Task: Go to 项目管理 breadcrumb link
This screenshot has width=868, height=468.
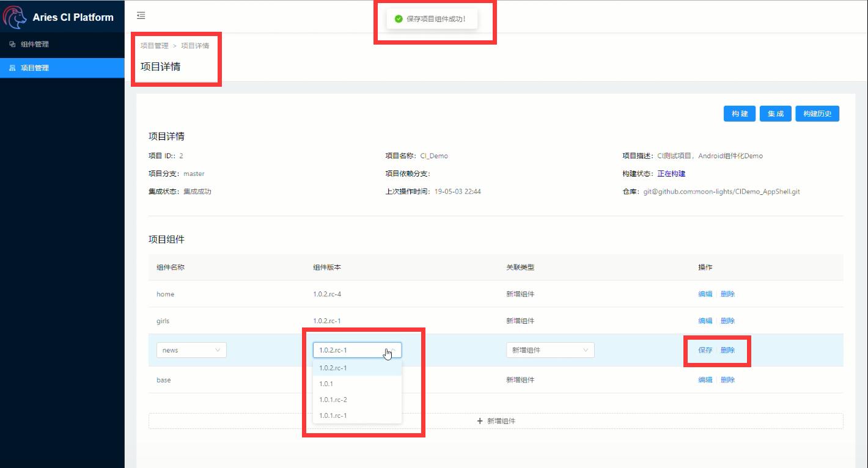Action: [154, 46]
